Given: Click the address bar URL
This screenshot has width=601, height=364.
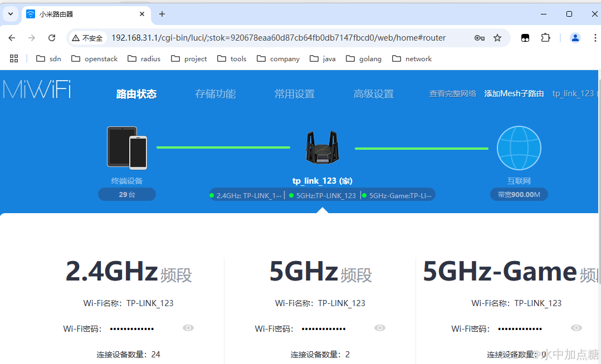Looking at the screenshot, I should click(278, 38).
